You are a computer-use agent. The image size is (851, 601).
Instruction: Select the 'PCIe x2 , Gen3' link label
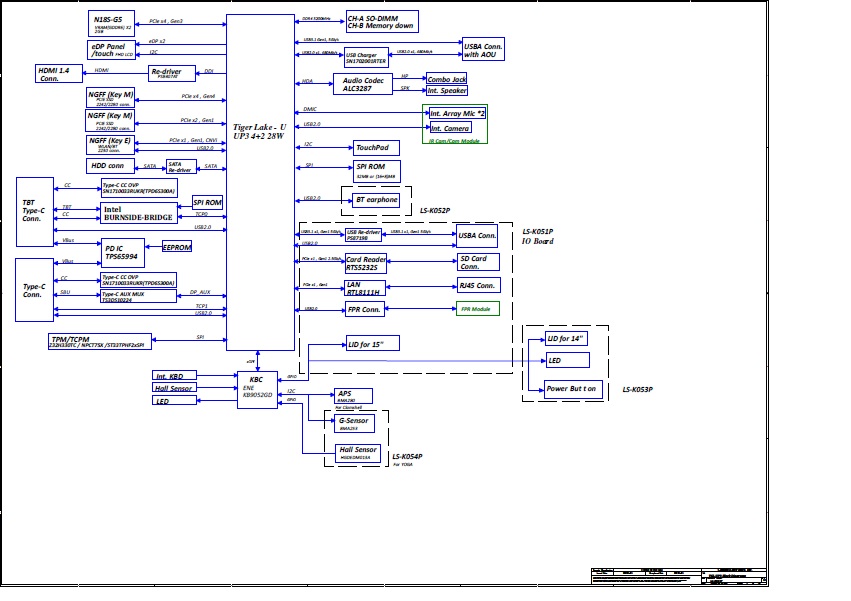point(197,120)
